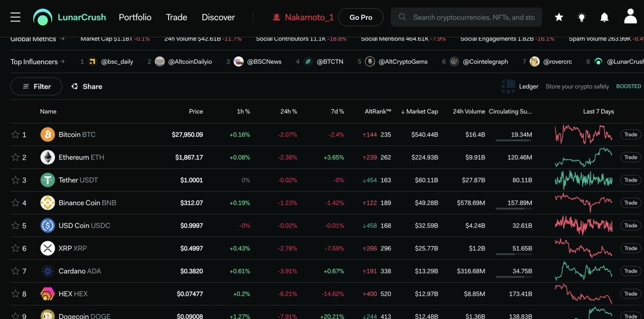Image resolution: width=644 pixels, height=319 pixels.
Task: Open the Discover menu
Action: coord(218,17)
